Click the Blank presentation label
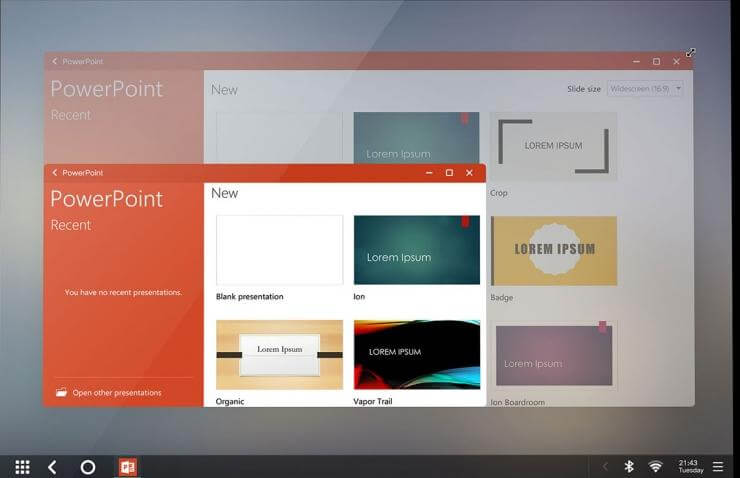Screen dimensions: 740x478 (250, 297)
